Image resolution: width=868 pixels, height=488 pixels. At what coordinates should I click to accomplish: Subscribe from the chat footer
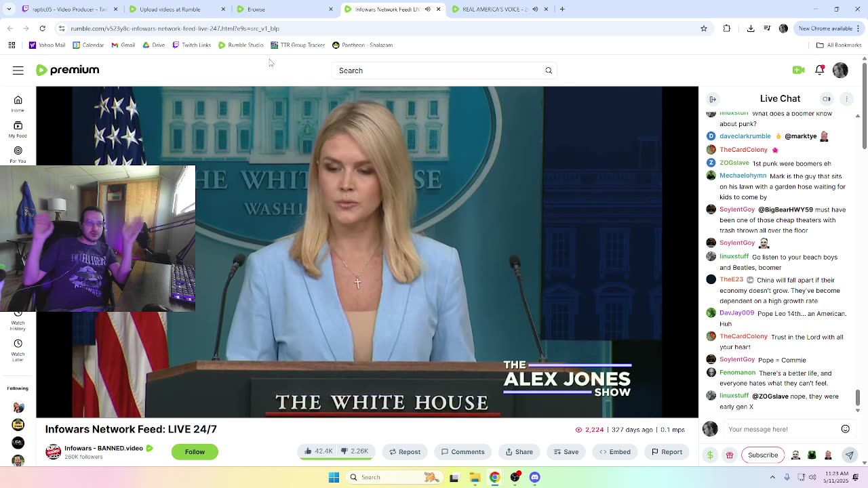763,455
